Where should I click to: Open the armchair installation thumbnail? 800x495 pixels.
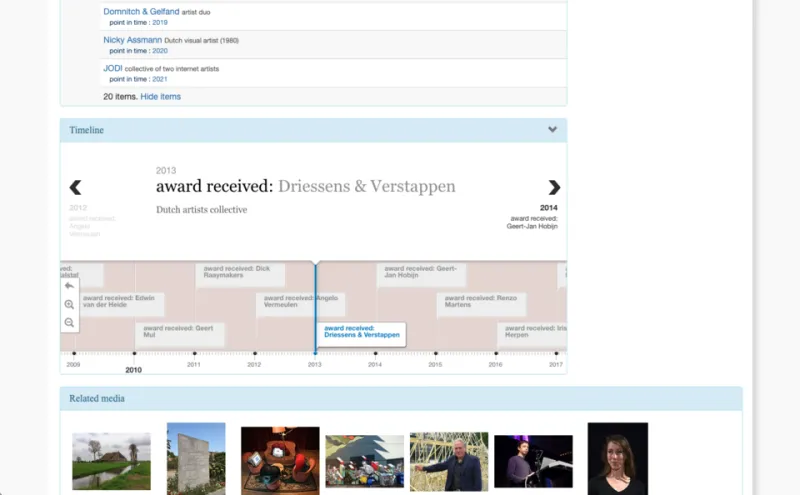280,460
